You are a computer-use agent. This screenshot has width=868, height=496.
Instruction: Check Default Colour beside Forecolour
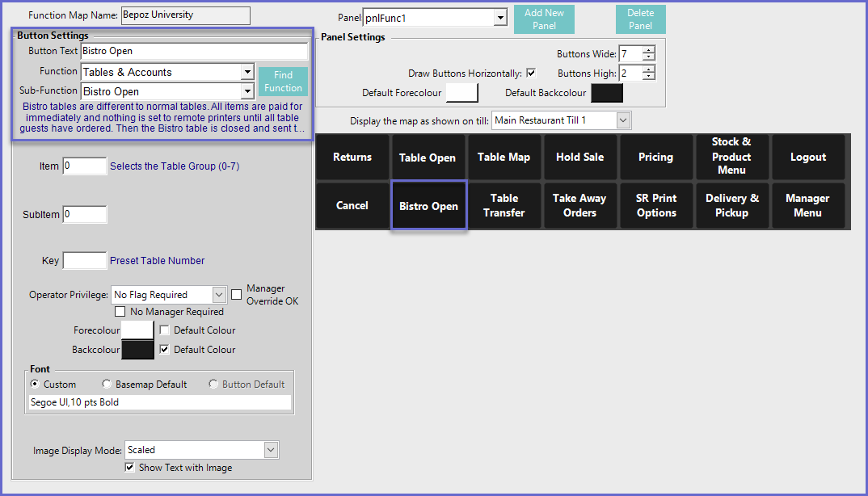(164, 330)
